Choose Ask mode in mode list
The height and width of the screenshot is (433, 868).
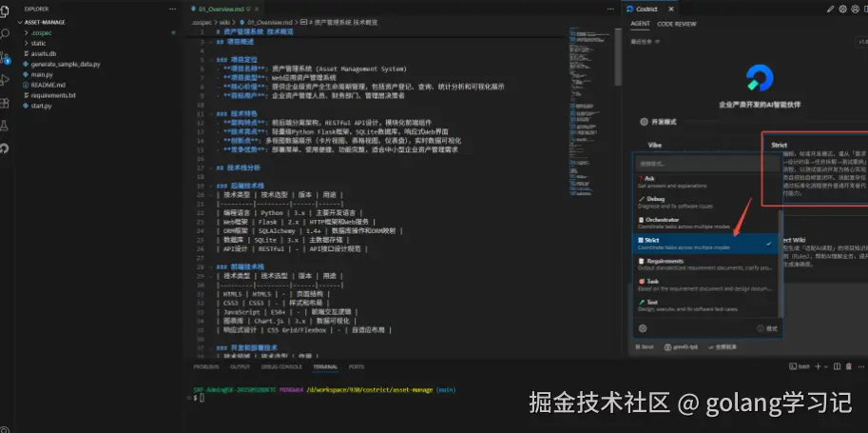click(x=705, y=182)
